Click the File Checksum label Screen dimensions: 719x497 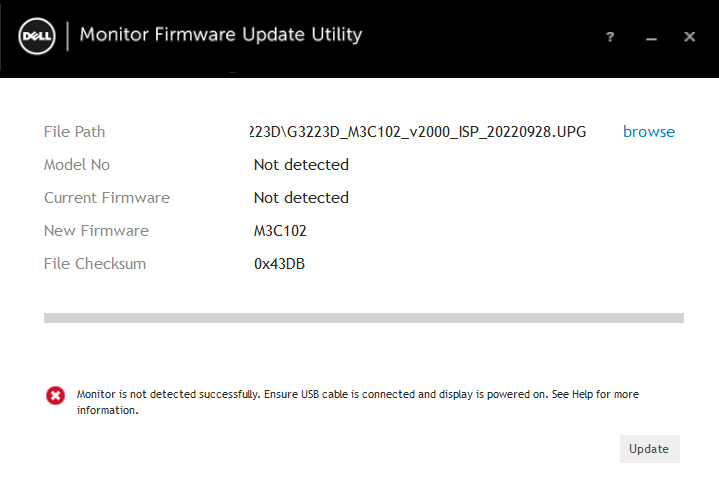95,264
